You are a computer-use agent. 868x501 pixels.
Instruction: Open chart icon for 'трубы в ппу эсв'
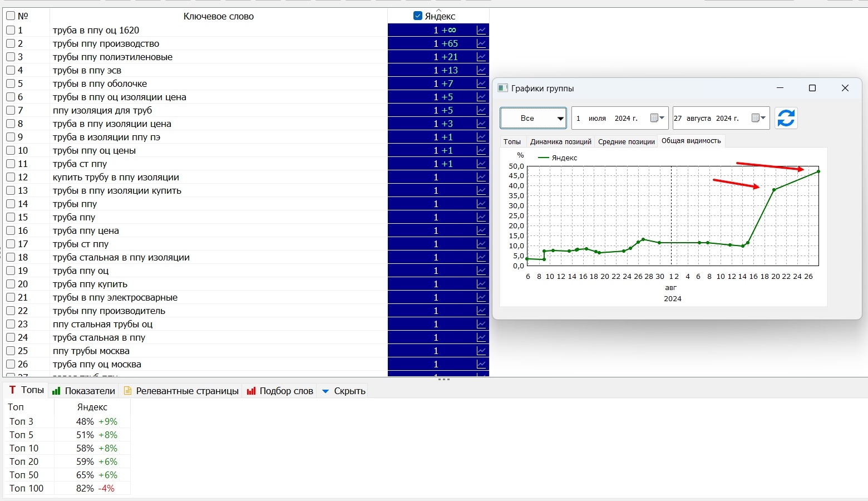coord(481,70)
